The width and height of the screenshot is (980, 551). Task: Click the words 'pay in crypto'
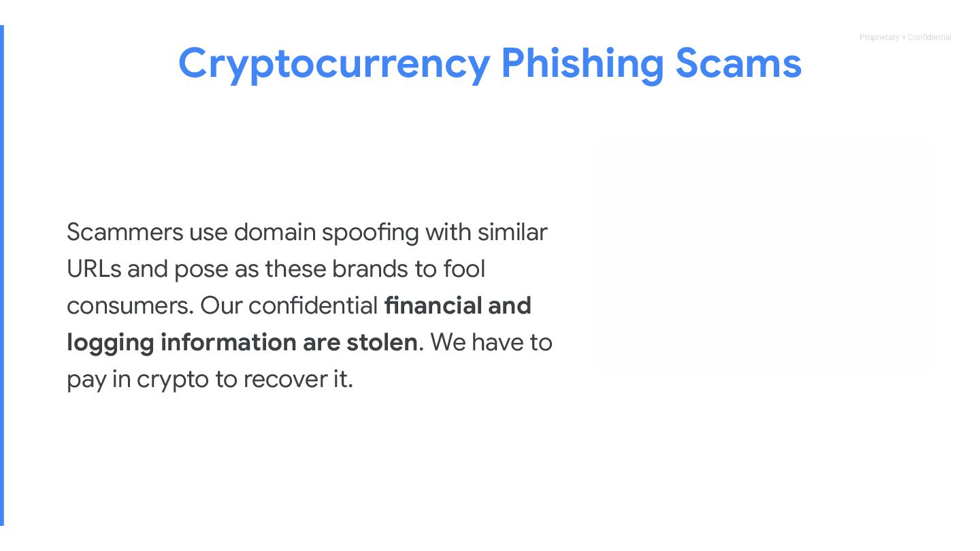137,380
